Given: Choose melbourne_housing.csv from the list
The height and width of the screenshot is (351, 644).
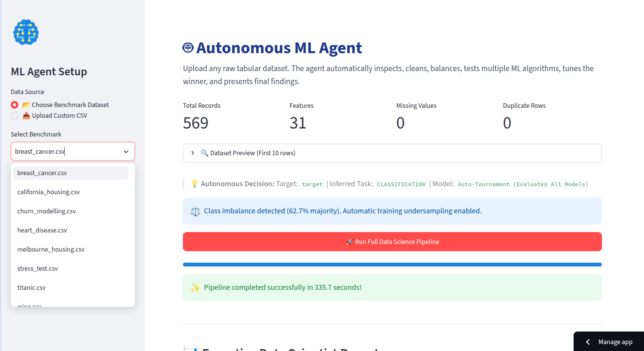Looking at the screenshot, I should [71, 249].
